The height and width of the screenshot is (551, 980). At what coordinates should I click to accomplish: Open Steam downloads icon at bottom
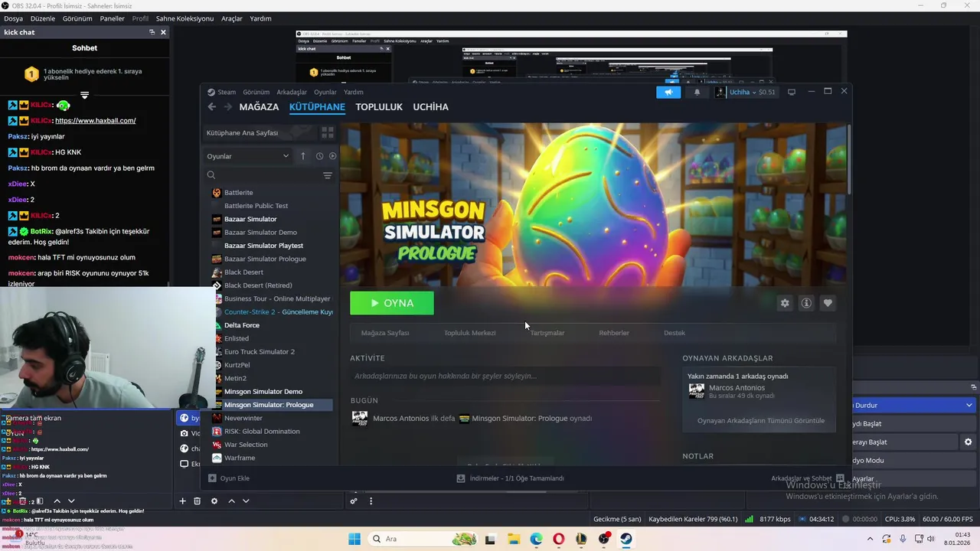[x=461, y=478]
